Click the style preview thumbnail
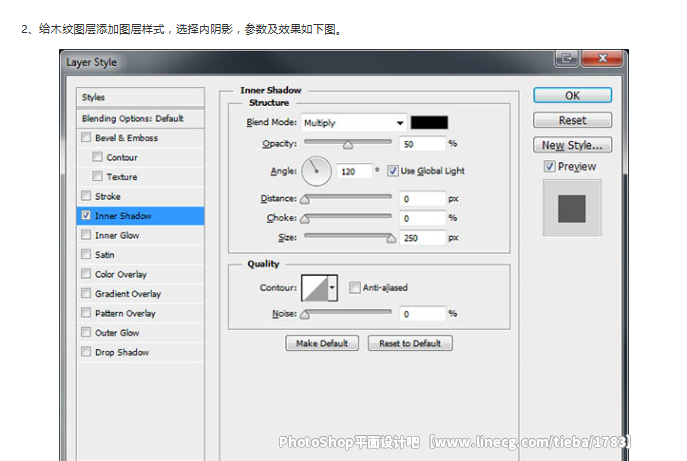The width and height of the screenshot is (687, 461). pyautogui.click(x=572, y=208)
